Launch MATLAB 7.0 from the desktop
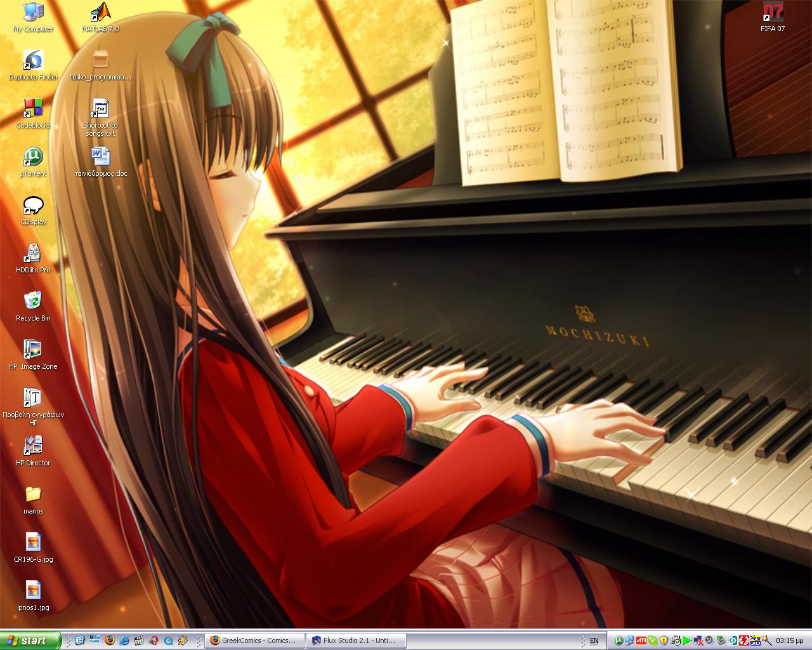Image resolution: width=812 pixels, height=650 pixels. pyautogui.click(x=100, y=17)
